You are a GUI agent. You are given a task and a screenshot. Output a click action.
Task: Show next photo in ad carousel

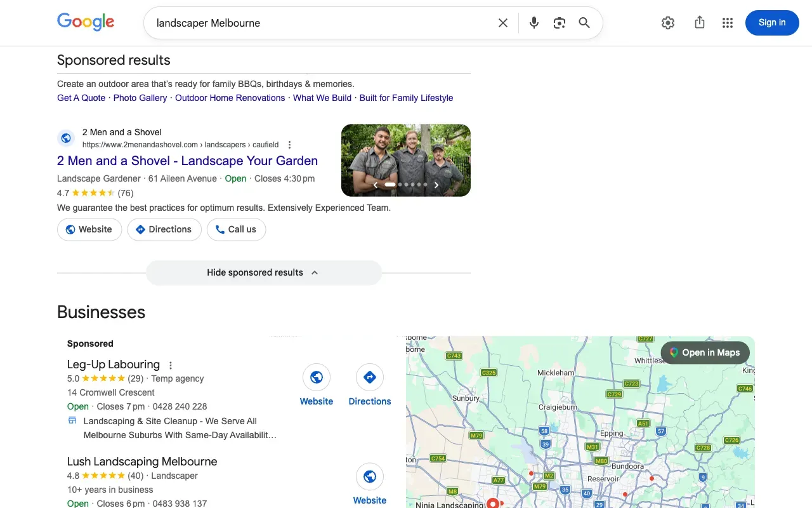click(x=436, y=185)
